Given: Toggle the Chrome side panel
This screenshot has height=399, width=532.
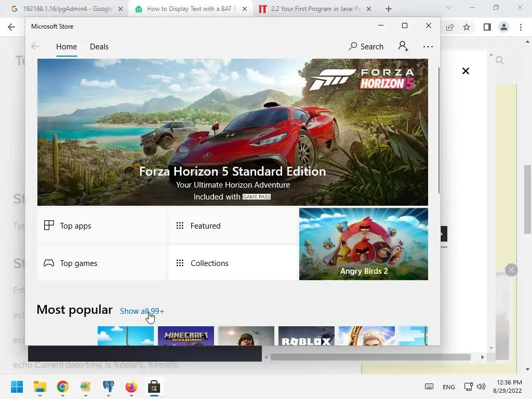Looking at the screenshot, I should (x=487, y=27).
